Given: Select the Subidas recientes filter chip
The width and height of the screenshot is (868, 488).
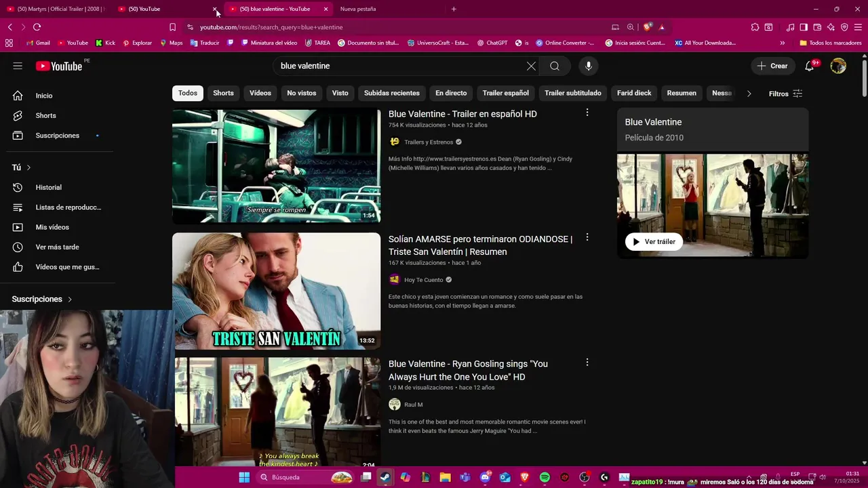Looking at the screenshot, I should [392, 93].
